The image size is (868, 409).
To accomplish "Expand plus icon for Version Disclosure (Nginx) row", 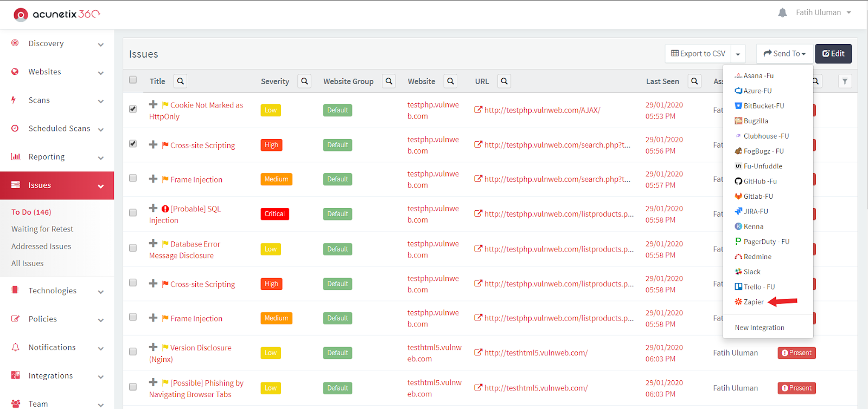I will [154, 347].
